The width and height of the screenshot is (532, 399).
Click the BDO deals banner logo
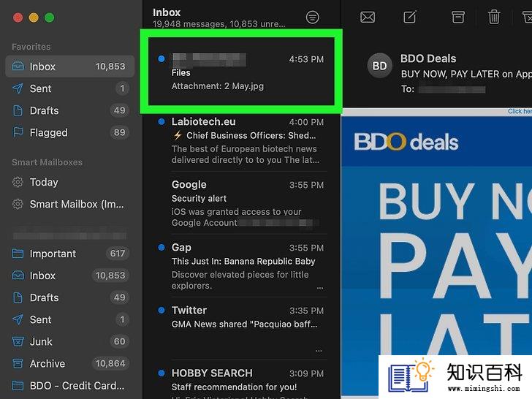[x=406, y=142]
